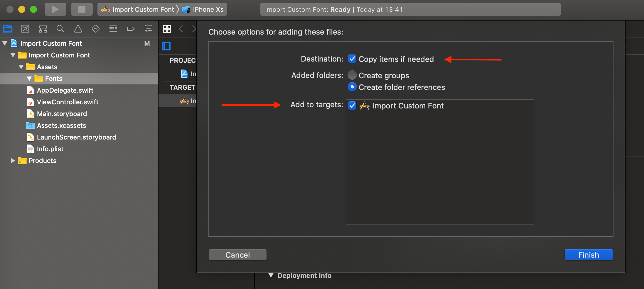Click the Finish button
The width and height of the screenshot is (644, 289).
tap(589, 255)
